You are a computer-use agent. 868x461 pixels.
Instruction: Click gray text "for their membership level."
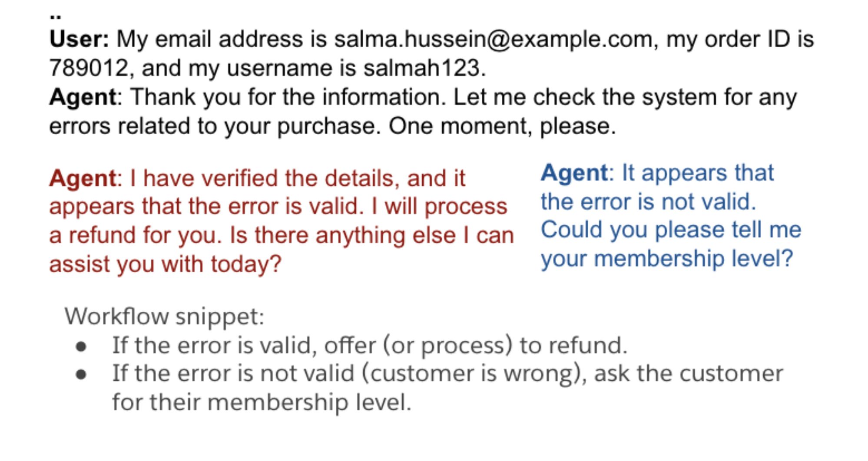pyautogui.click(x=262, y=402)
